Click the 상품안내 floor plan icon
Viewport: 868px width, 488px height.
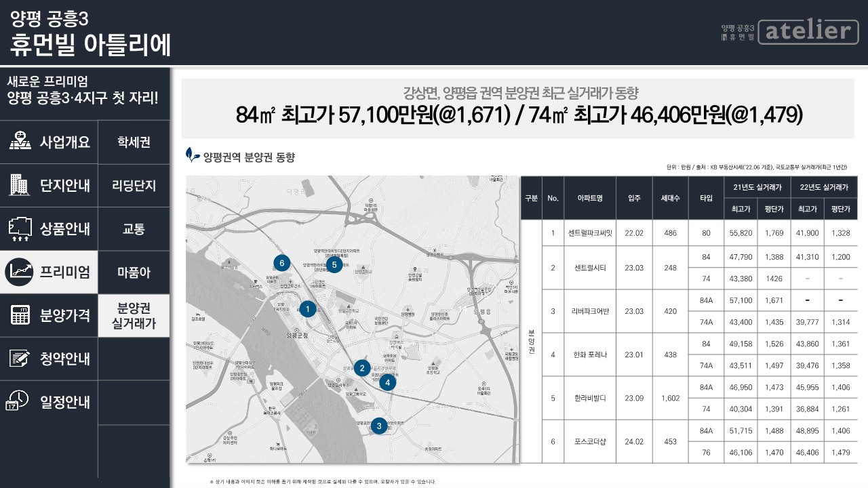[20, 229]
